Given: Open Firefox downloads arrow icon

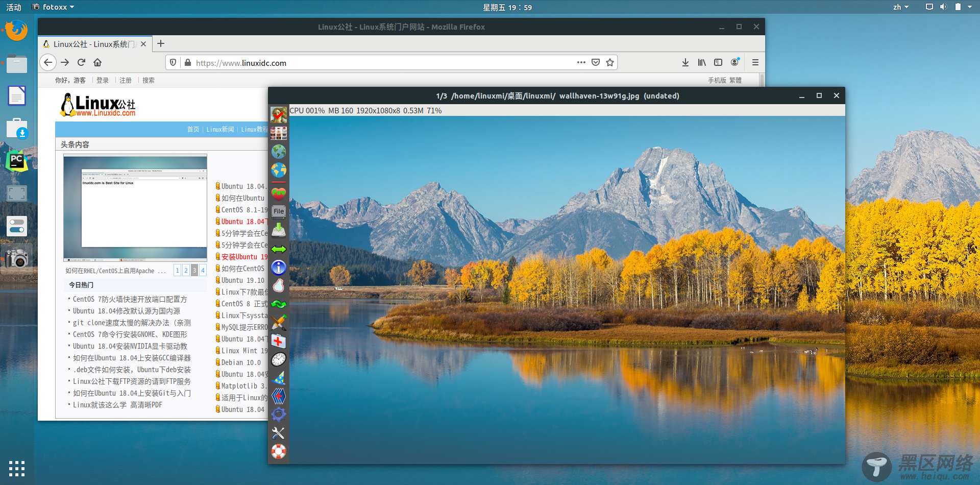Looking at the screenshot, I should point(685,62).
